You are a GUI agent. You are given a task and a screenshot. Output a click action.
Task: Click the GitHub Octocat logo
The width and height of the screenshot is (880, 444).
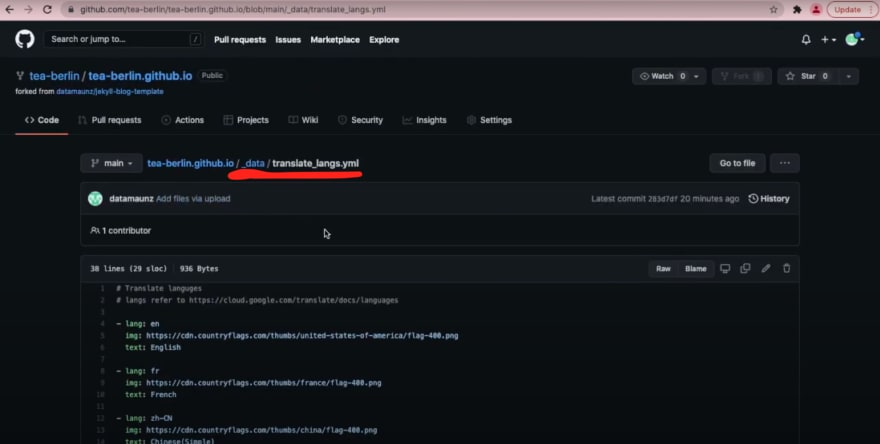click(25, 39)
